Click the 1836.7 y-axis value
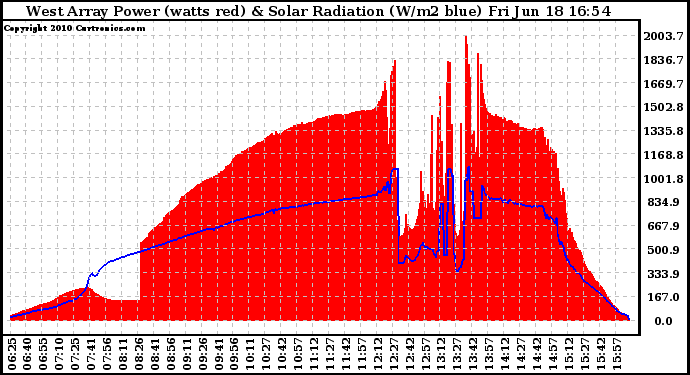 pos(664,60)
